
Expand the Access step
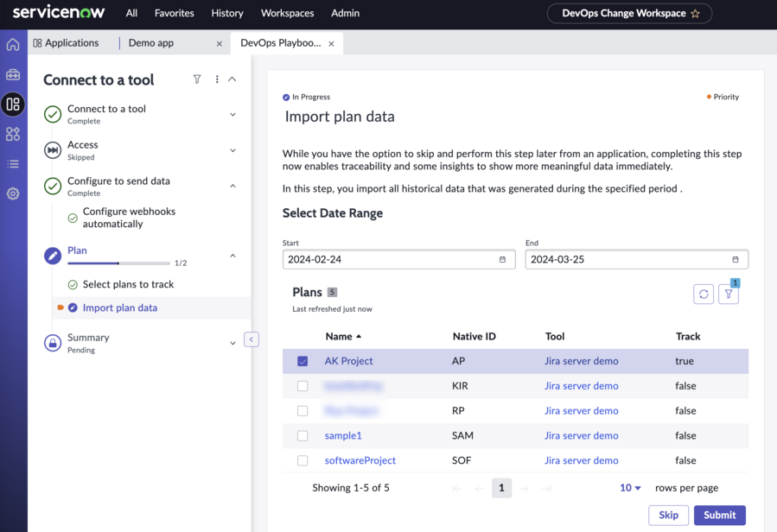coord(232,150)
